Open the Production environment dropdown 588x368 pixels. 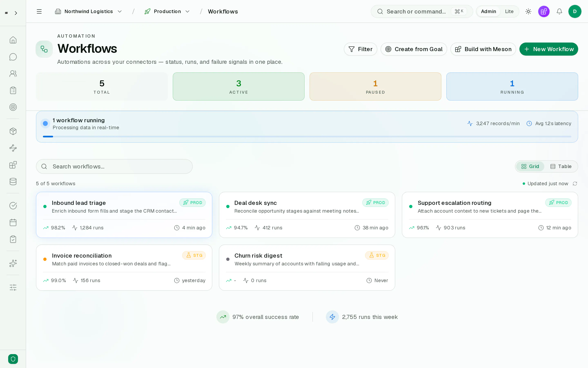tap(167, 11)
